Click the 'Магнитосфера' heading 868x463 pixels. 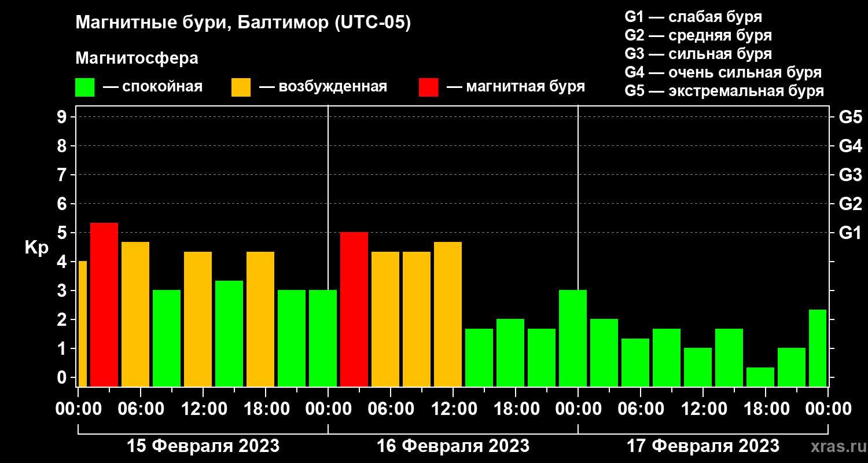coord(137,58)
